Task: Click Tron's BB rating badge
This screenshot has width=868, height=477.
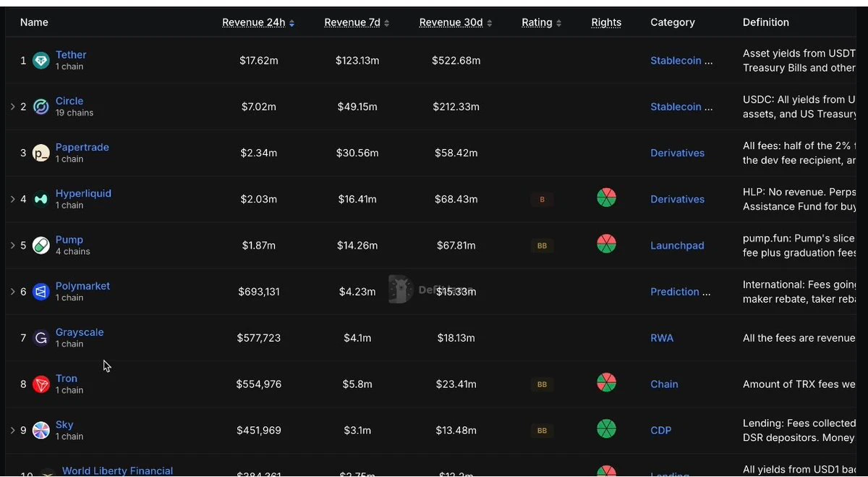Action: pos(542,385)
